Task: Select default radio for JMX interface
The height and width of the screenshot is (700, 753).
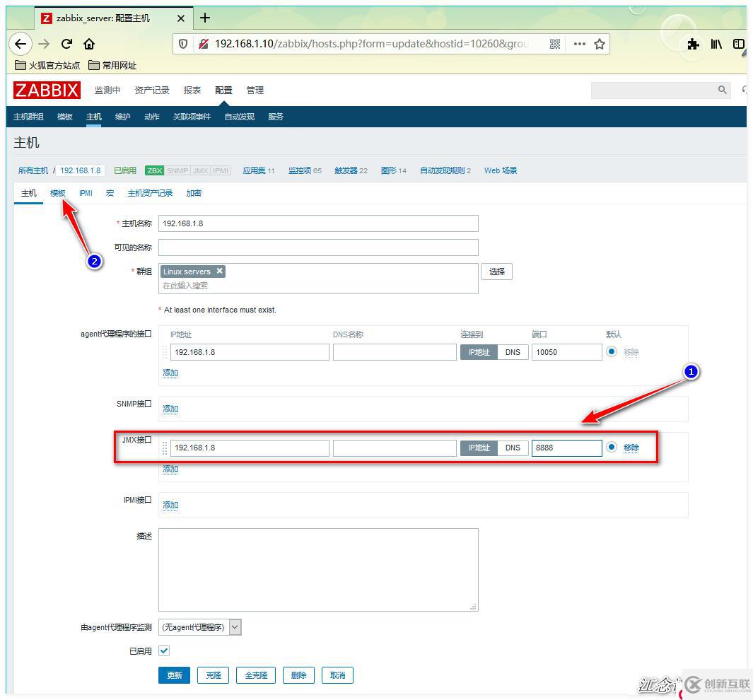Action: (x=612, y=447)
